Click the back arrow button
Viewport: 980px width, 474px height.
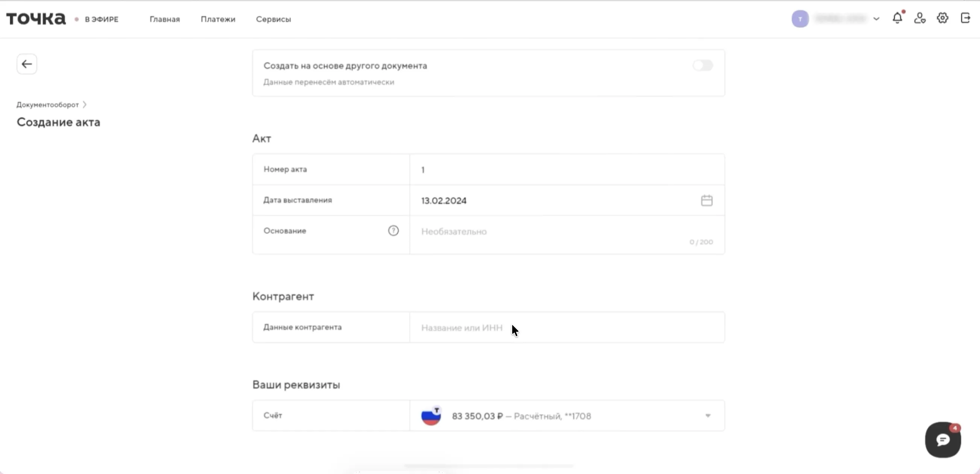(x=27, y=64)
